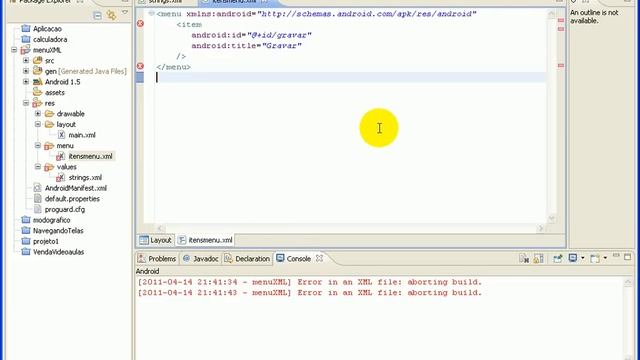Screen dimensions: 640x360
Task: Close the Console view tab
Action: point(320,258)
